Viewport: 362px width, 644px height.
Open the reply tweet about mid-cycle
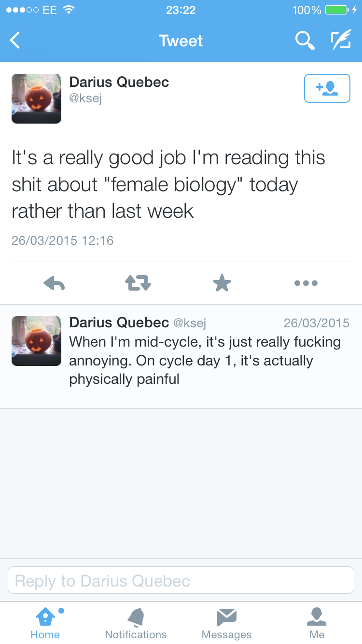[x=205, y=360]
